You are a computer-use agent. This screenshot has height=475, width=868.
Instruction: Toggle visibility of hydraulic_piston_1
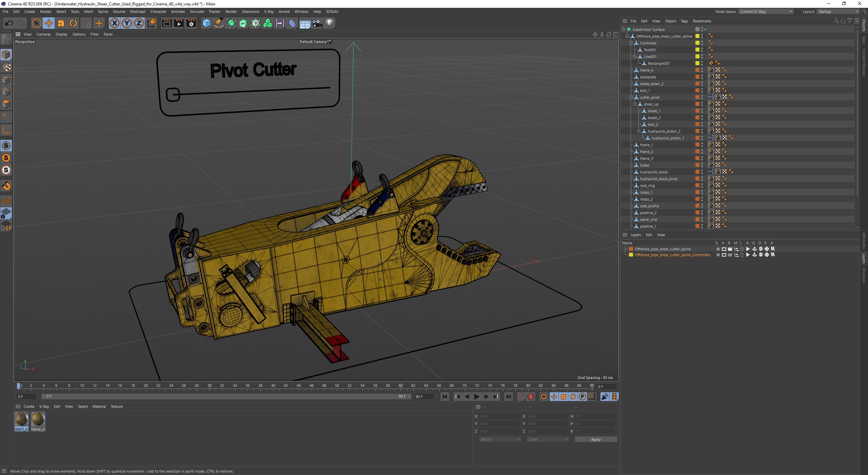click(x=702, y=136)
